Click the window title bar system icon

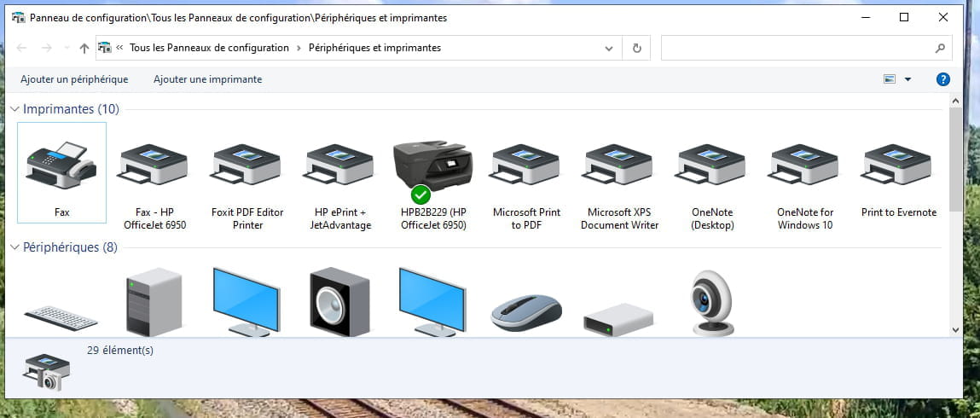19,18
